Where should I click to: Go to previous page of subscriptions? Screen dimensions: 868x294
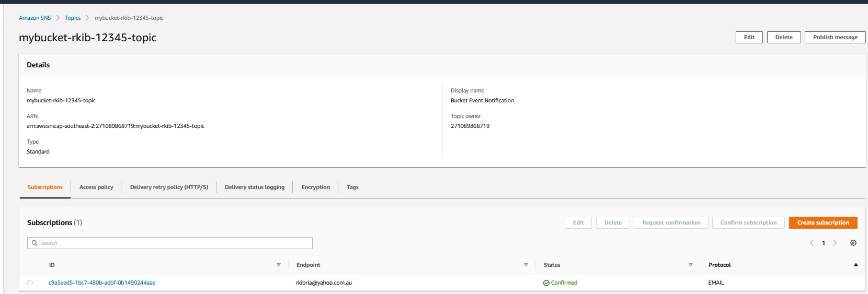pos(812,243)
